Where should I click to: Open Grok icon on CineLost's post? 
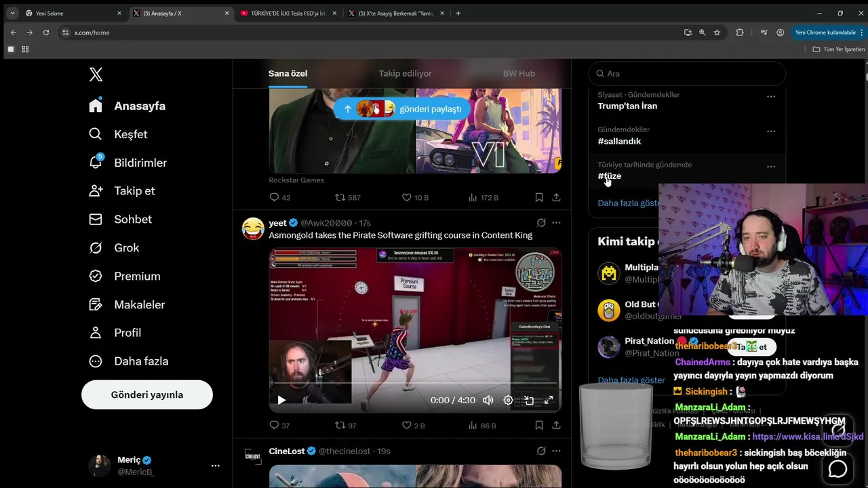[x=541, y=451]
